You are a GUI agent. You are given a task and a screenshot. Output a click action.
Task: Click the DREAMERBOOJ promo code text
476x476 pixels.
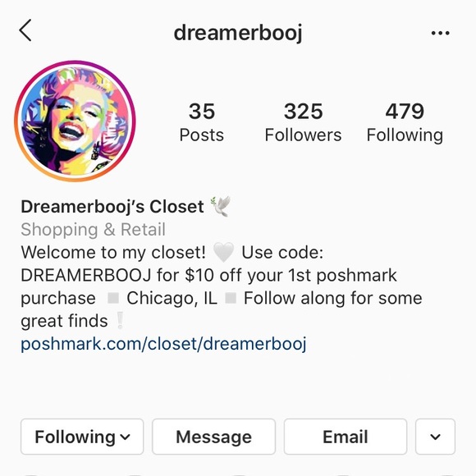pyautogui.click(x=86, y=275)
